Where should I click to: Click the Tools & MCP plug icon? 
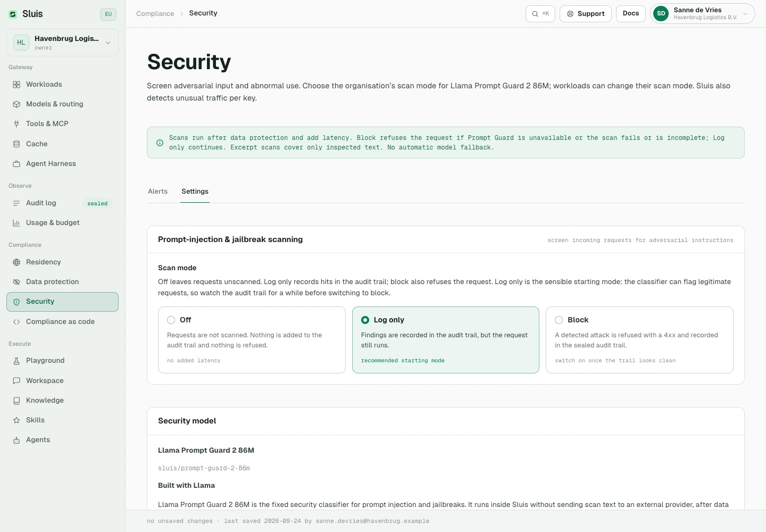(16, 124)
